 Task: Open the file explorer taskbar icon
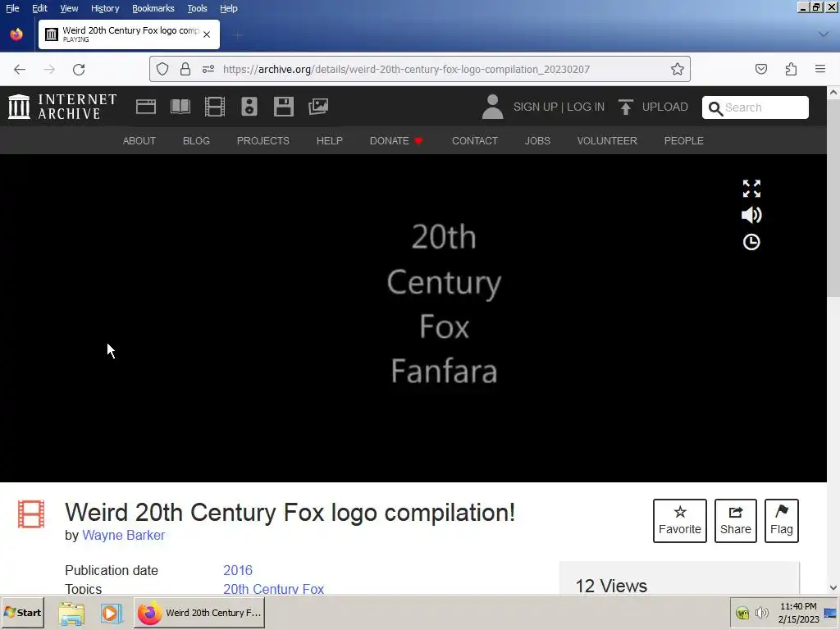click(x=72, y=613)
